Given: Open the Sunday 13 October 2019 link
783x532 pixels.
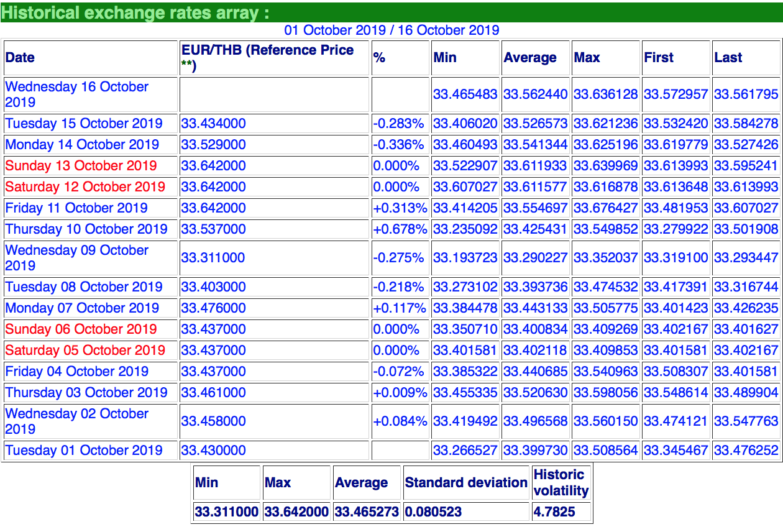Looking at the screenshot, I should [81, 166].
